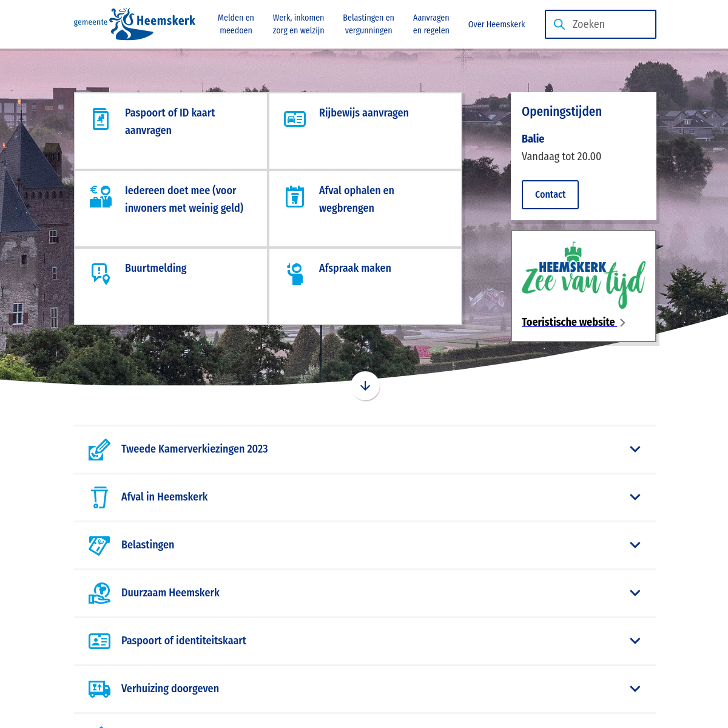728x728 pixels.
Task: Click the moving truck icon
Action: tap(99, 689)
